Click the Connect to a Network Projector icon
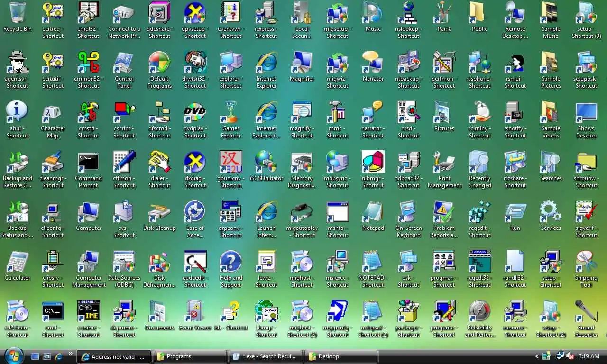Screen dimensions: 607x364 tap(124, 13)
